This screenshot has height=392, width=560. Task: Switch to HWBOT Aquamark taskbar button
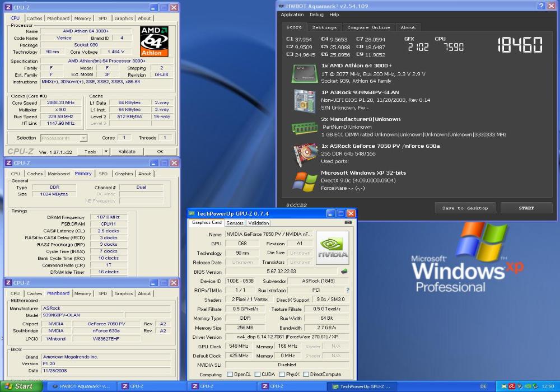coord(81,386)
